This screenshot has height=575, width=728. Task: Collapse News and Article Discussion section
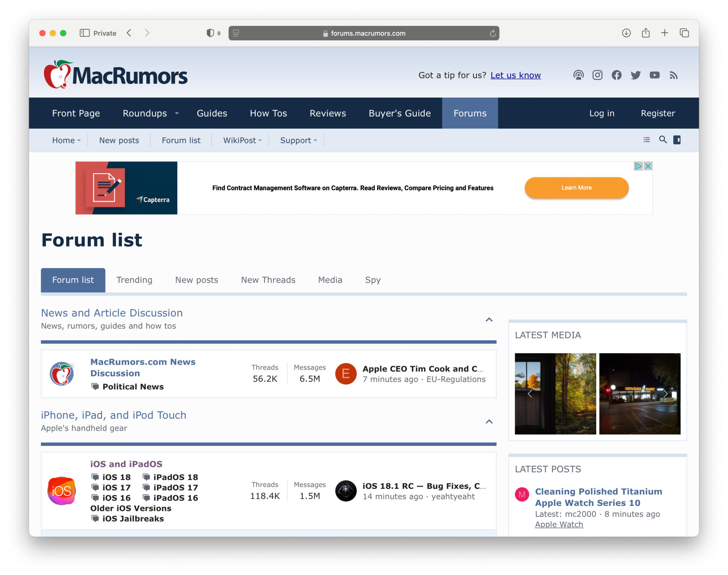(x=489, y=320)
